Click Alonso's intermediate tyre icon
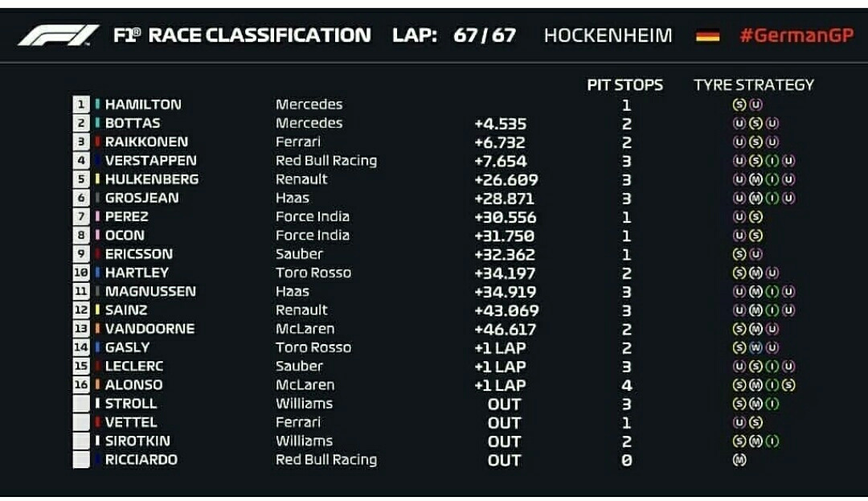This screenshot has height=501, width=868. (772, 384)
